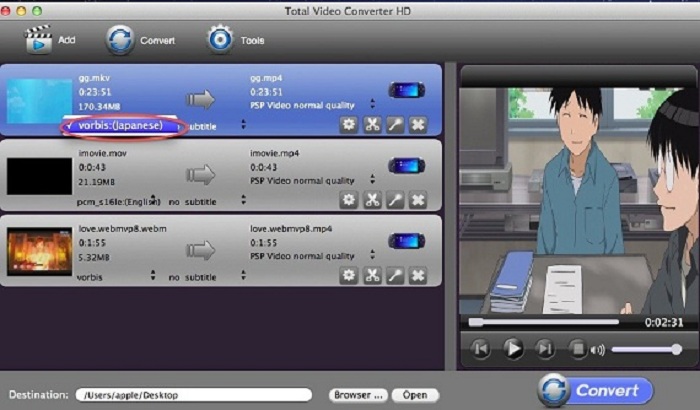Image resolution: width=700 pixels, height=410 pixels.
Task: Click the PSP device icon for gg.mp4
Action: [x=406, y=90]
